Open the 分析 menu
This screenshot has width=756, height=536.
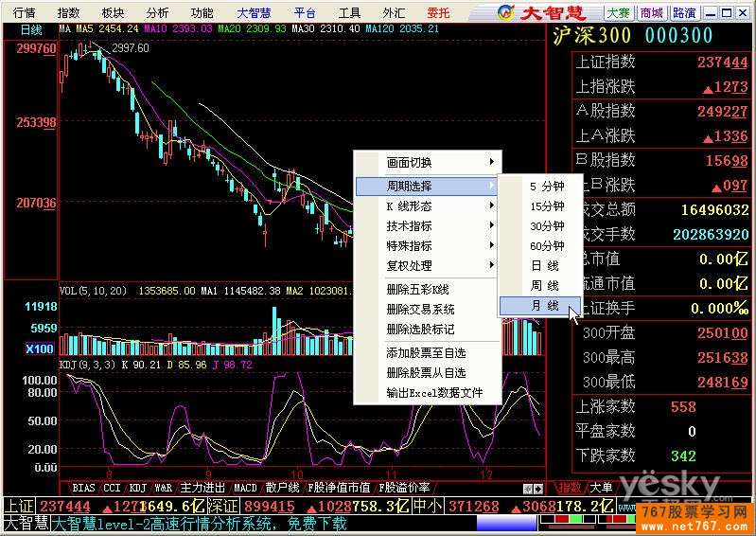(157, 13)
